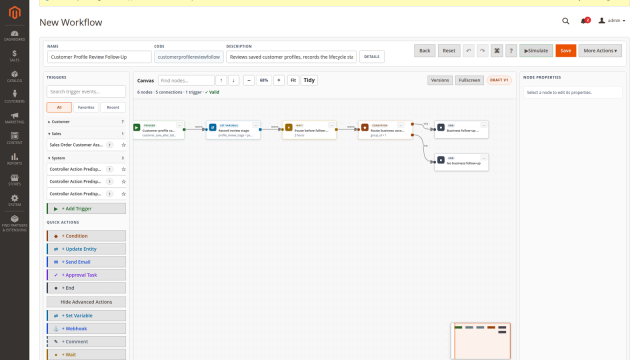Open the admin account menu
This screenshot has height=360, width=640.
(x=612, y=20)
